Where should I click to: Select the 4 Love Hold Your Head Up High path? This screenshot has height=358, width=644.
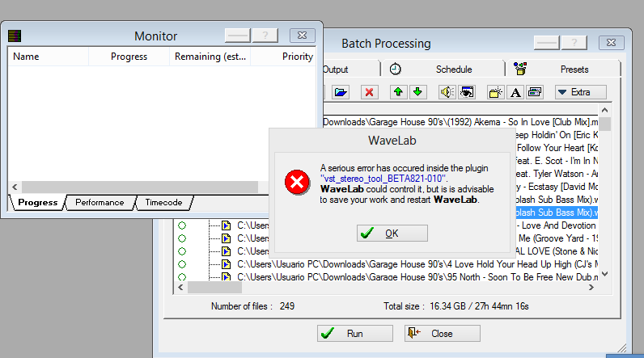coord(417,264)
